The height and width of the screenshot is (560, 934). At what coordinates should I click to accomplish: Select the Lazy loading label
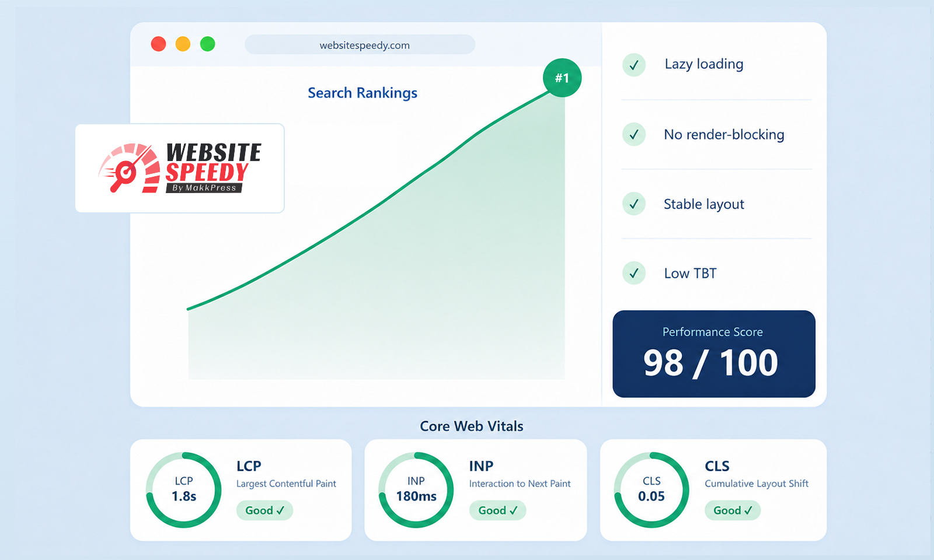pyautogui.click(x=704, y=64)
